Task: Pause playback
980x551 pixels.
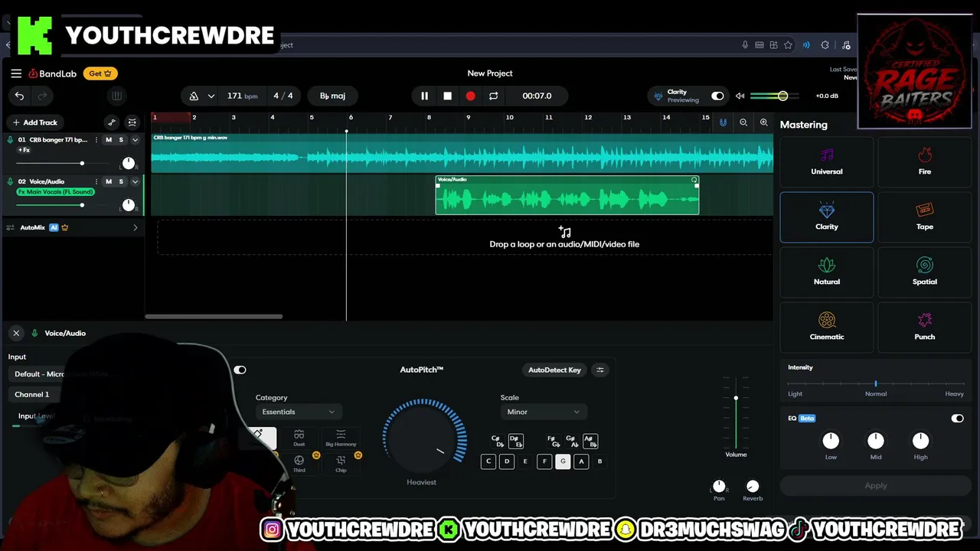Action: pos(424,96)
